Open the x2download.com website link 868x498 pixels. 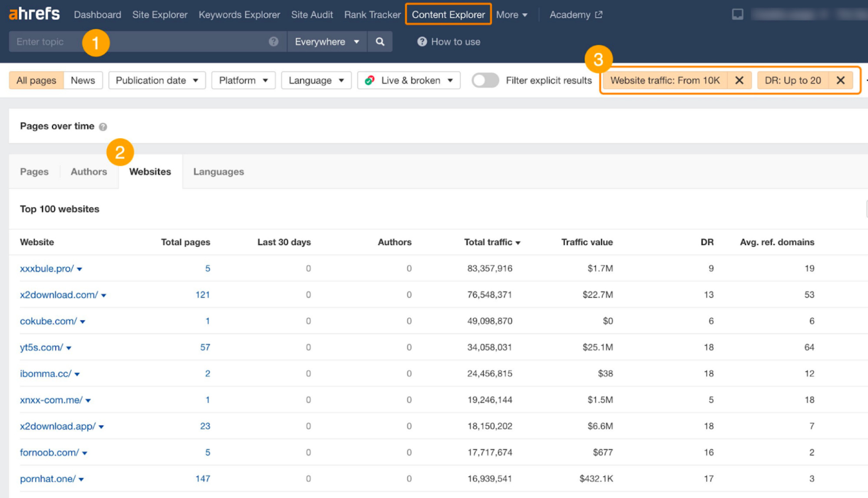coord(59,295)
